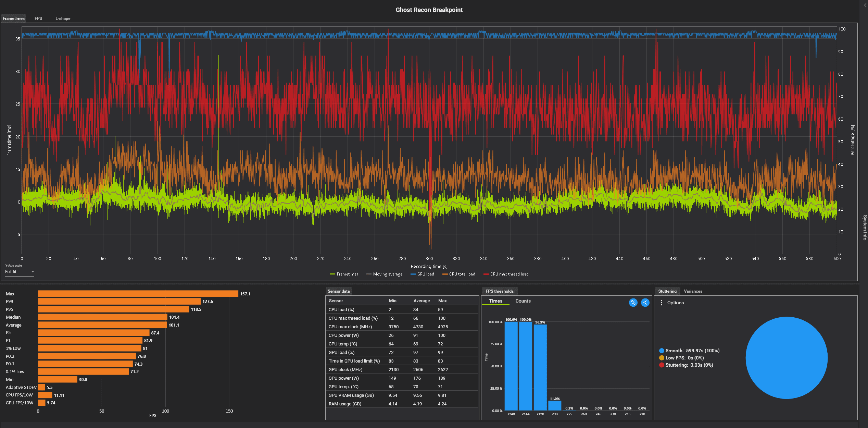
Task: Click the blue less-than arrow icon
Action: click(645, 303)
